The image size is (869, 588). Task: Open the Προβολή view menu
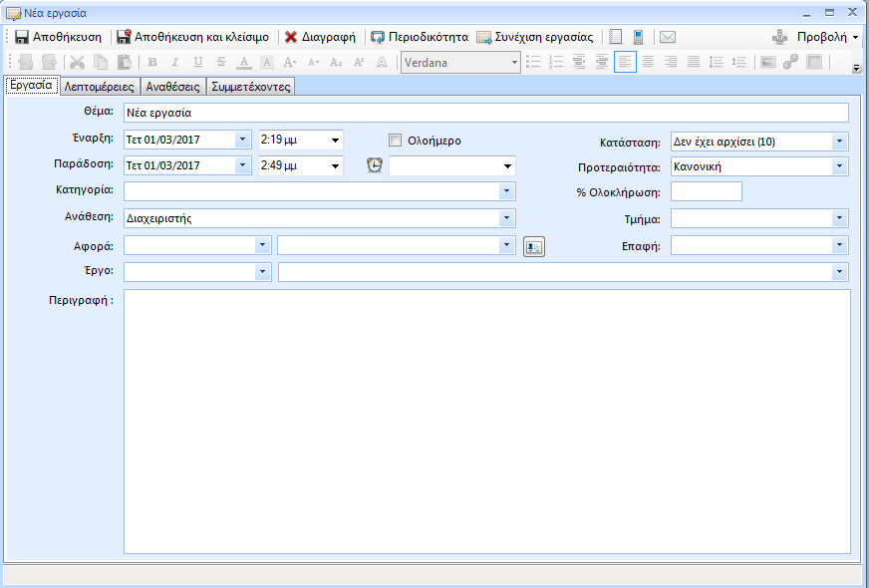[827, 37]
